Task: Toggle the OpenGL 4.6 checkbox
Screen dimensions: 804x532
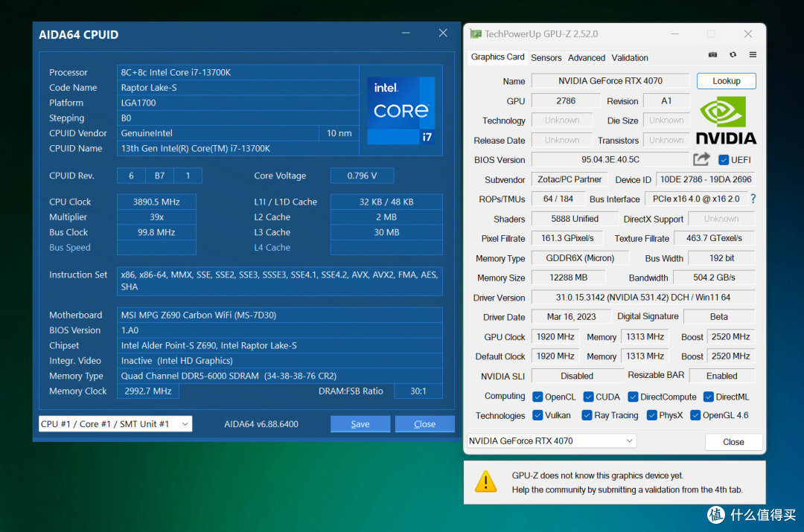Action: tap(695, 415)
